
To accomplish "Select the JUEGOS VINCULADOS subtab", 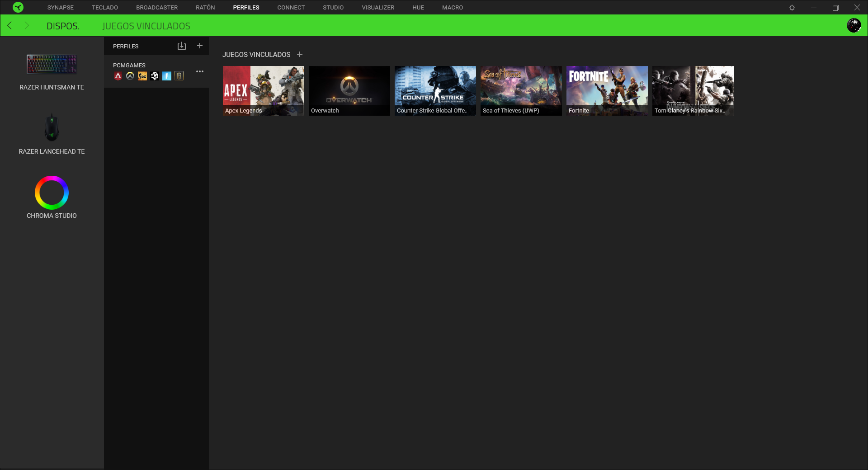I will [146, 26].
